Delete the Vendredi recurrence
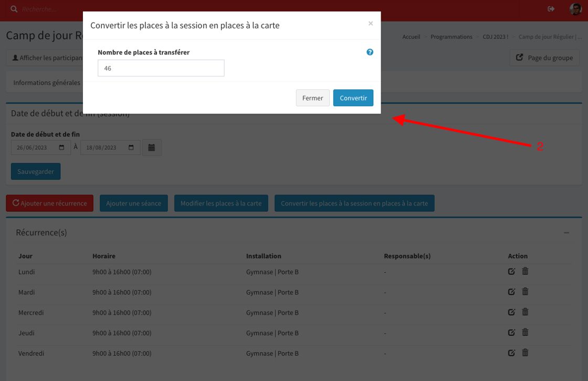Viewport: 588px width, 381px height. [525, 353]
